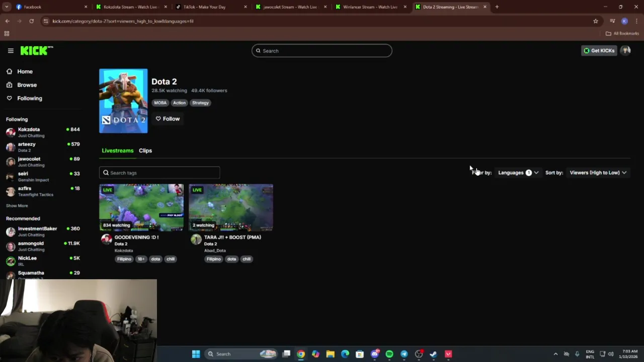Open Chrome profile K icon
This screenshot has width=644, height=362.
tap(624, 21)
